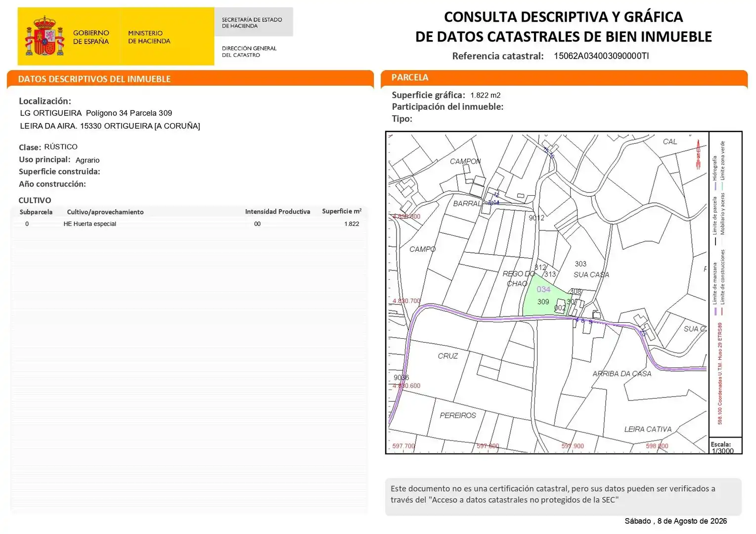
Task: Click the ARRIBA DA CASA map label
Action: point(622,374)
